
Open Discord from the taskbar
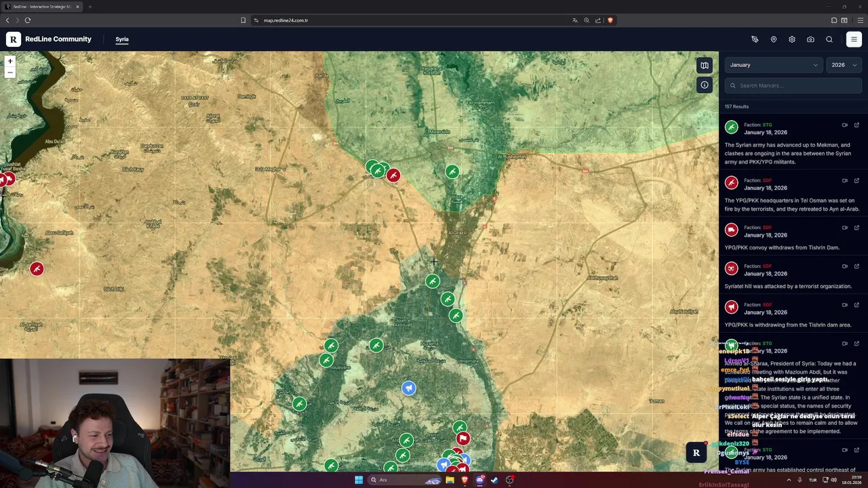[x=479, y=480]
